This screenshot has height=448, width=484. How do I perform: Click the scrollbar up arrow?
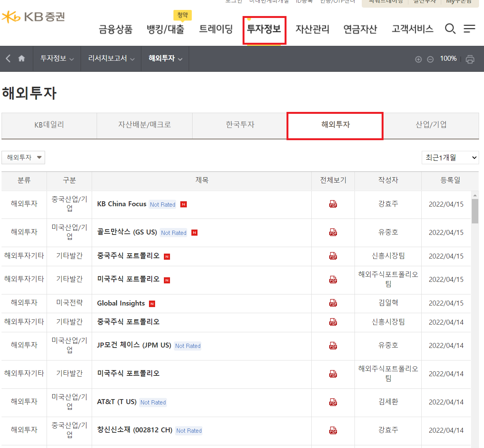tap(475, 195)
